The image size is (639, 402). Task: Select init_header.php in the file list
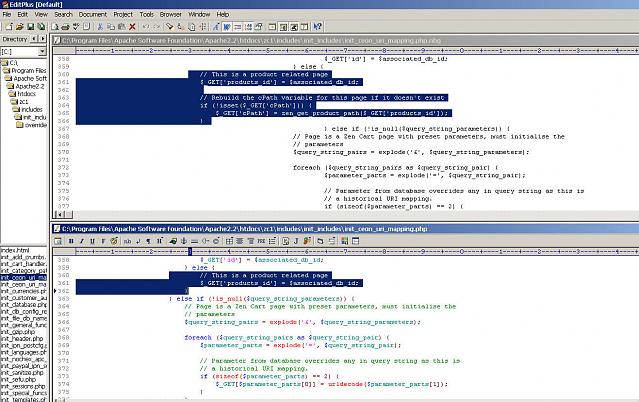coord(22,338)
